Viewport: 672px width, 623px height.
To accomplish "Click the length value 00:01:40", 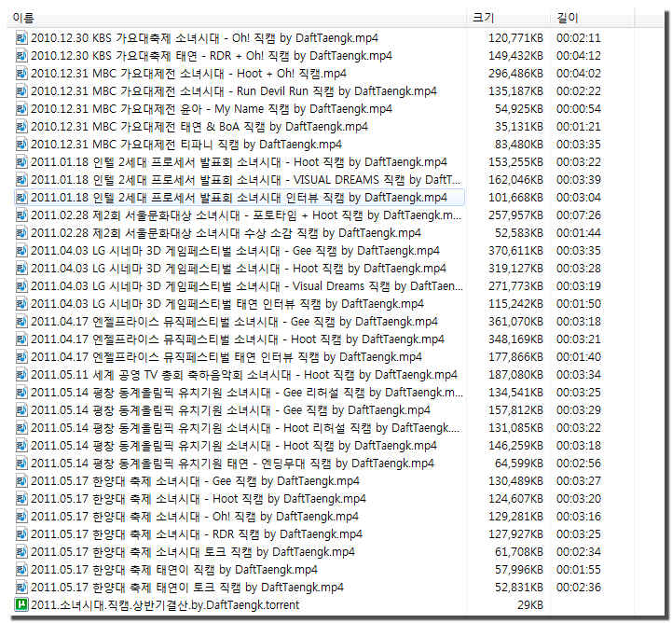I will 579,357.
